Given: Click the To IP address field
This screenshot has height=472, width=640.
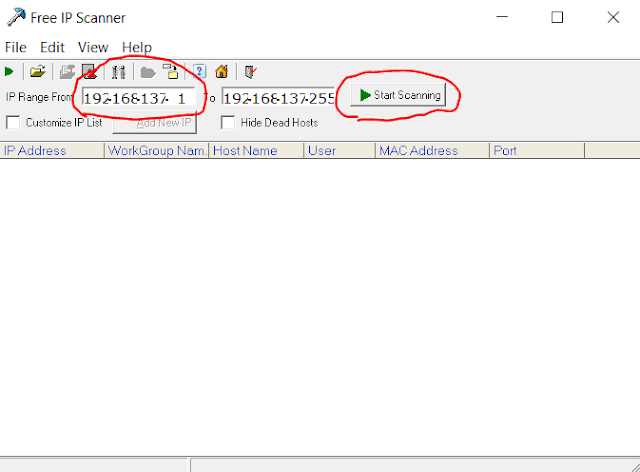Looking at the screenshot, I should click(278, 98).
